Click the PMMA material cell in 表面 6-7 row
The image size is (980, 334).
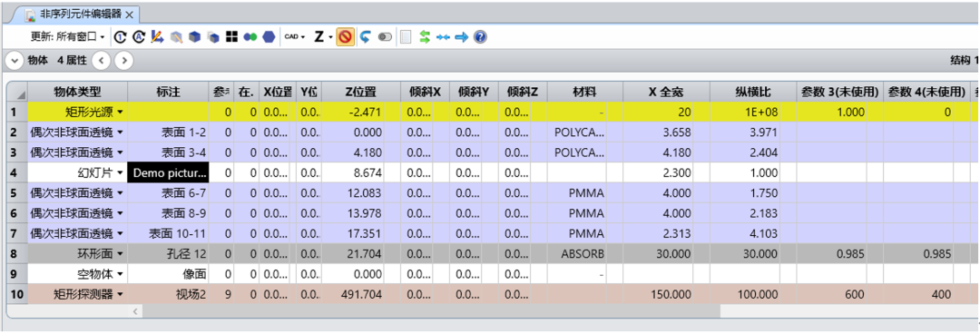584,192
